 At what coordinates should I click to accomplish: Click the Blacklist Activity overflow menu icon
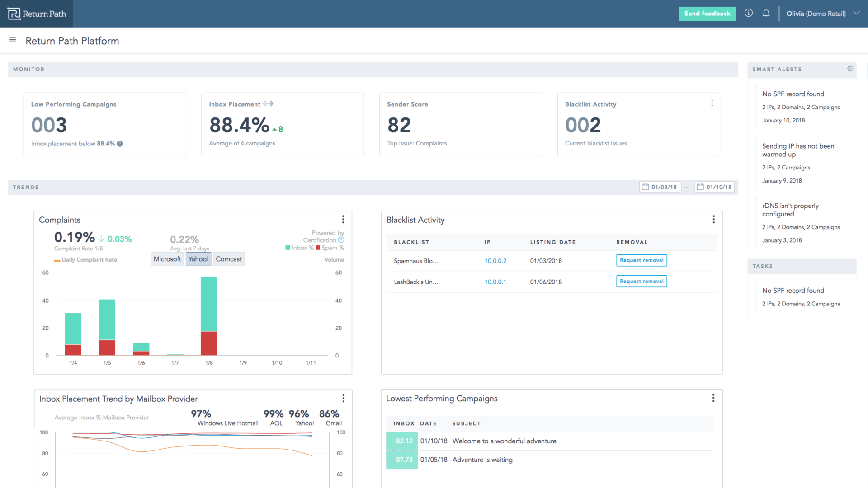[713, 219]
